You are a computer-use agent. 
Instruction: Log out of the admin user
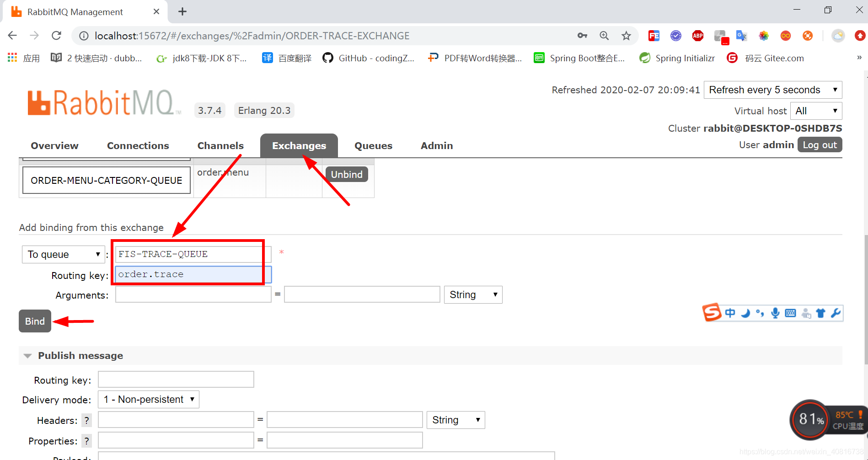820,145
